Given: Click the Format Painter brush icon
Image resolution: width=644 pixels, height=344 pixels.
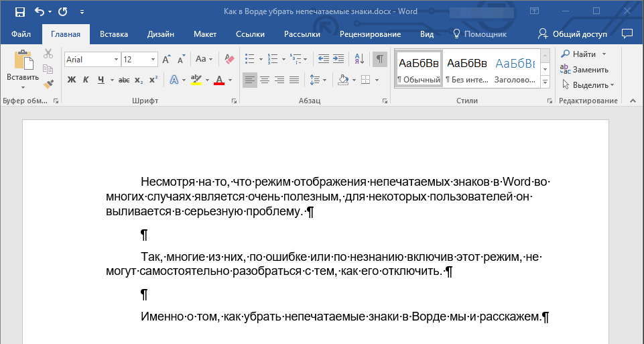Looking at the screenshot, I should (48, 84).
